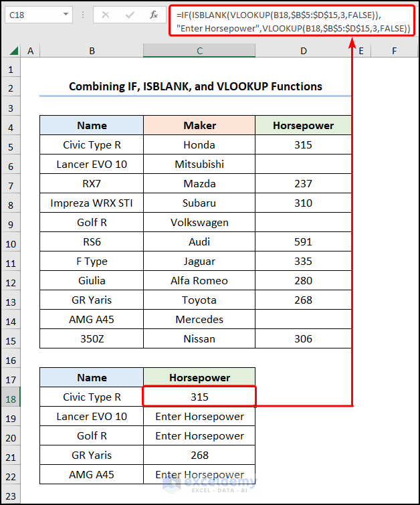Select cell C18 showing 315

click(199, 397)
